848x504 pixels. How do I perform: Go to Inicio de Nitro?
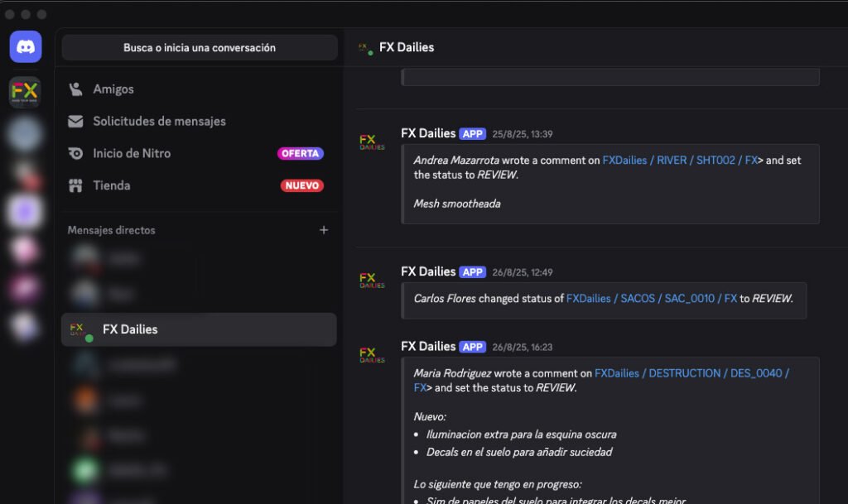click(132, 154)
